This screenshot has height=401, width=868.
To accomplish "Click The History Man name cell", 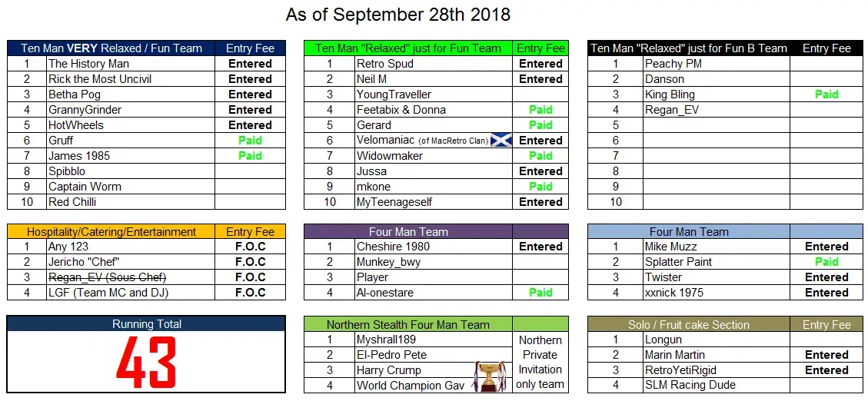I will point(131,64).
